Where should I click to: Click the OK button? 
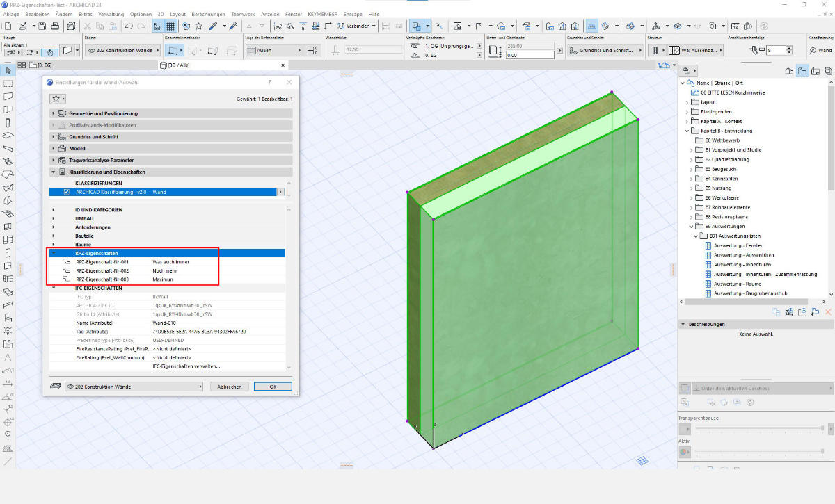(273, 387)
